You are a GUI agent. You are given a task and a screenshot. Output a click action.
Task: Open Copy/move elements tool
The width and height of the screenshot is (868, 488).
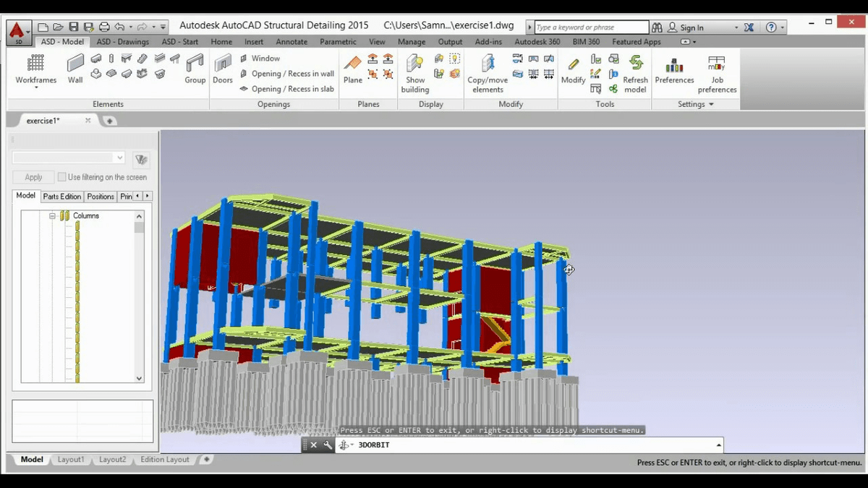point(488,74)
